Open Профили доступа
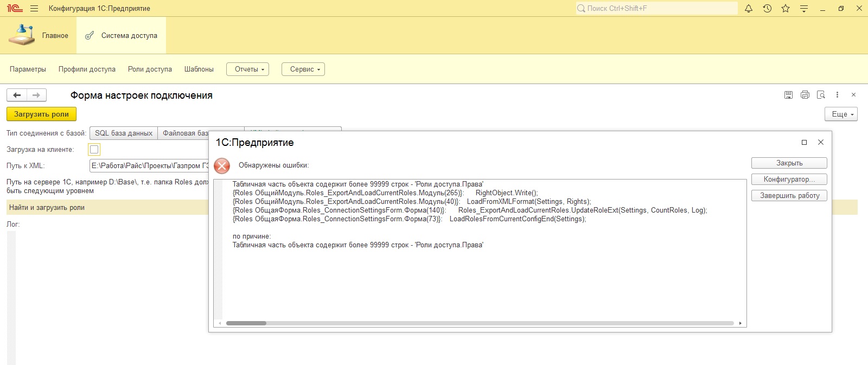The width and height of the screenshot is (868, 365). click(x=87, y=69)
